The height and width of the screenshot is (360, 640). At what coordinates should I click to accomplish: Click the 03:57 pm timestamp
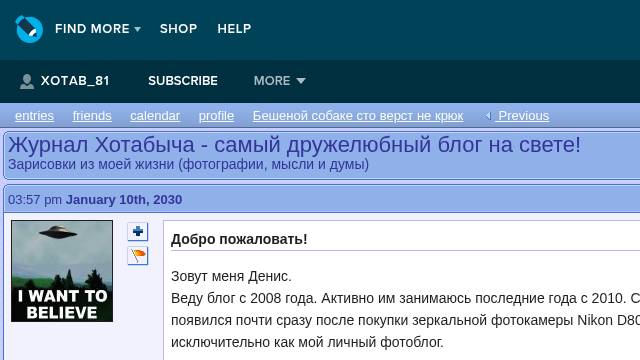click(35, 200)
